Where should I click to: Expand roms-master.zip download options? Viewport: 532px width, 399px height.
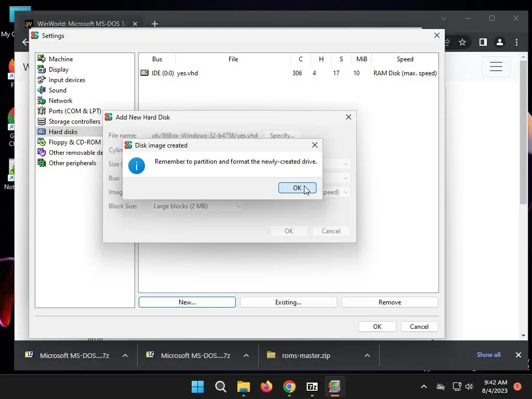pos(367,355)
